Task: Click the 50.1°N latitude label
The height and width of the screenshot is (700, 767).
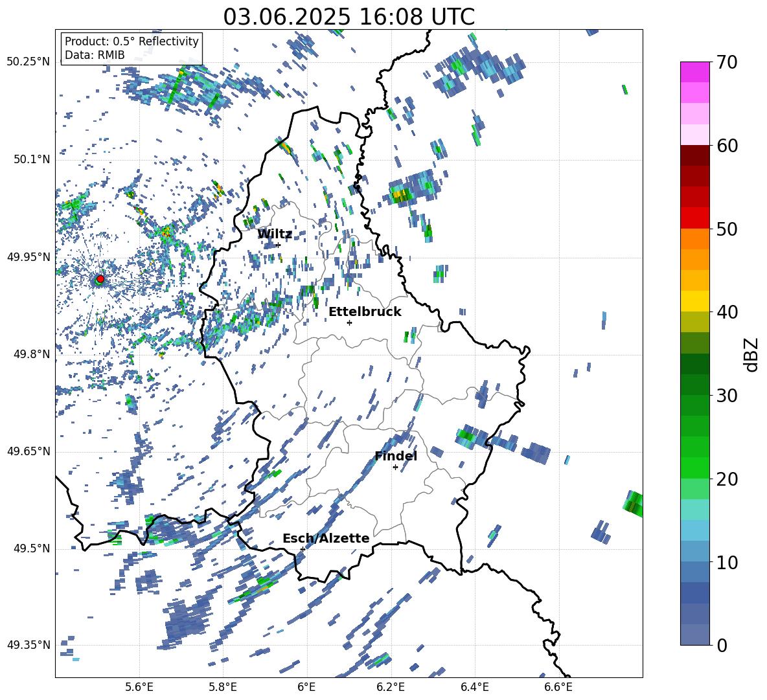Action: pos(31,160)
